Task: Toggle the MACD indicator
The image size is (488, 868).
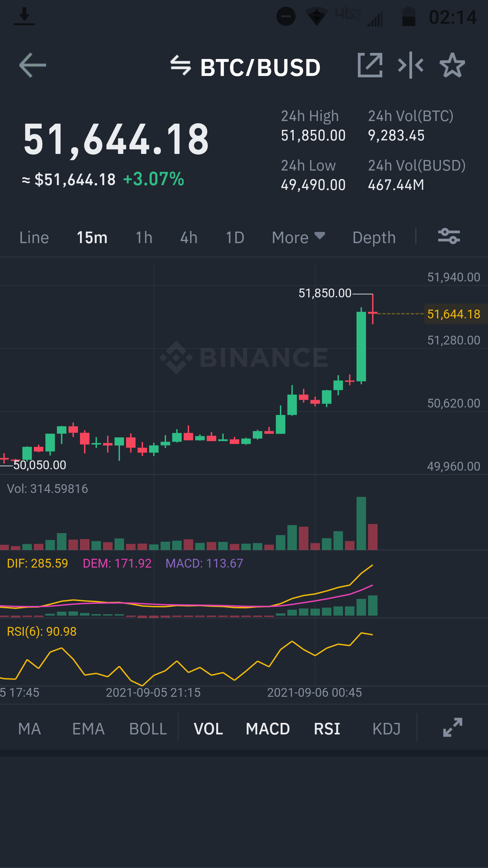Action: [268, 729]
